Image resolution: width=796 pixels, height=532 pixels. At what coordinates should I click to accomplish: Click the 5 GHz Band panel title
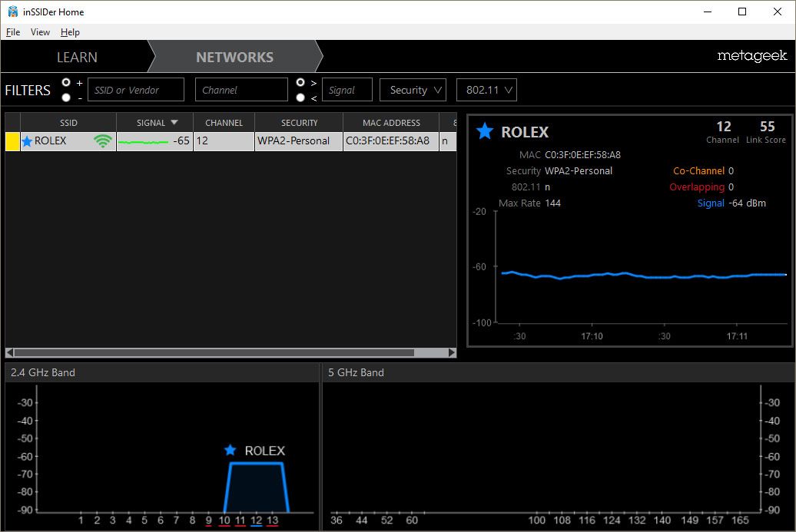[356, 373]
